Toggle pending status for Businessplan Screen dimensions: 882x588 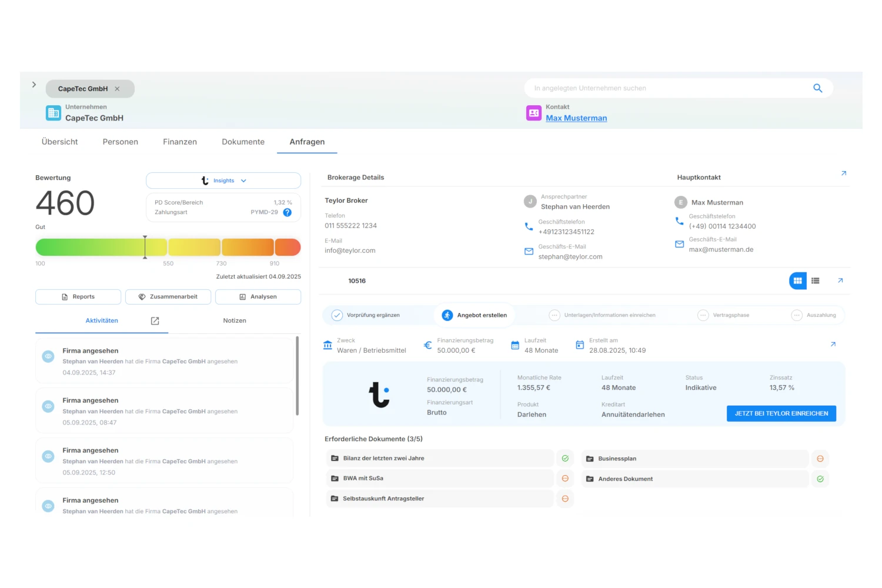click(820, 459)
